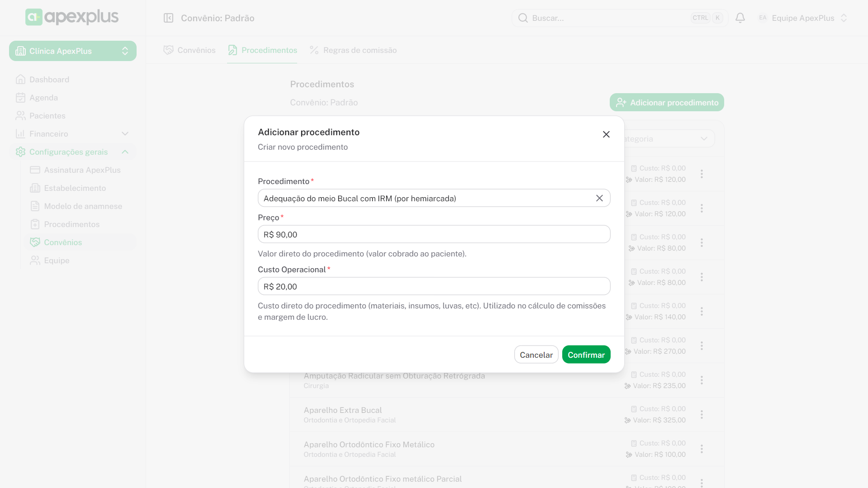Expand the Clínica ApexPlus selector
The image size is (868, 488).
click(x=73, y=51)
